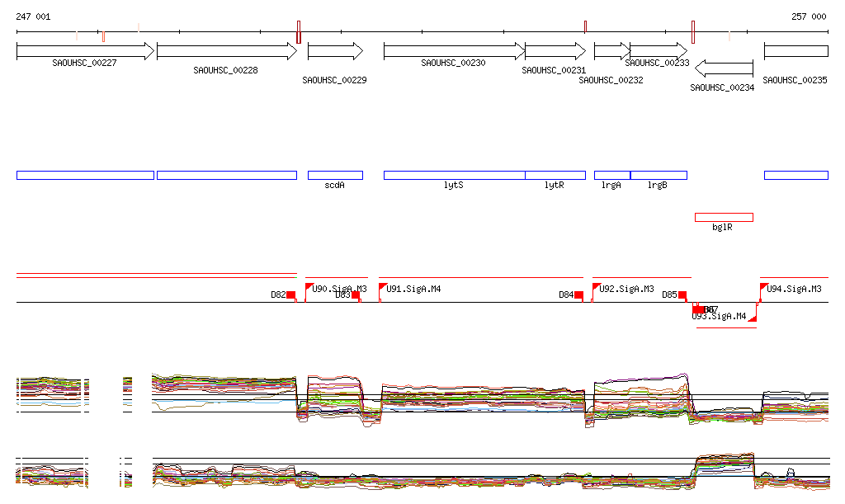Click the SAOUHSC_00229 gene arrow
The width and height of the screenshot is (845, 504).
pyautogui.click(x=335, y=51)
